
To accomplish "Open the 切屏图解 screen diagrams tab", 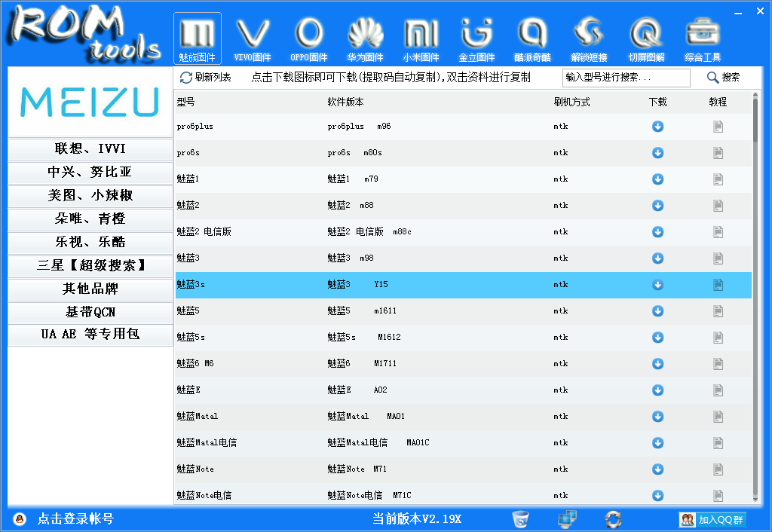I will [646, 38].
